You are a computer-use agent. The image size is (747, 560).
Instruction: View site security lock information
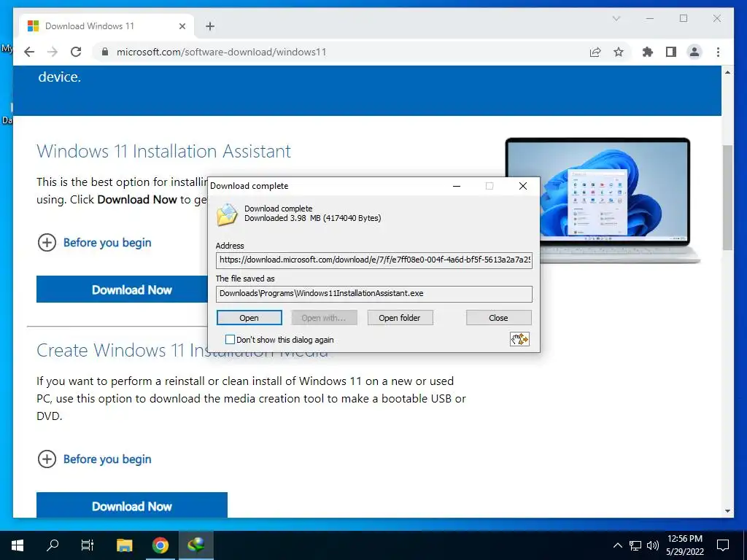[105, 52]
